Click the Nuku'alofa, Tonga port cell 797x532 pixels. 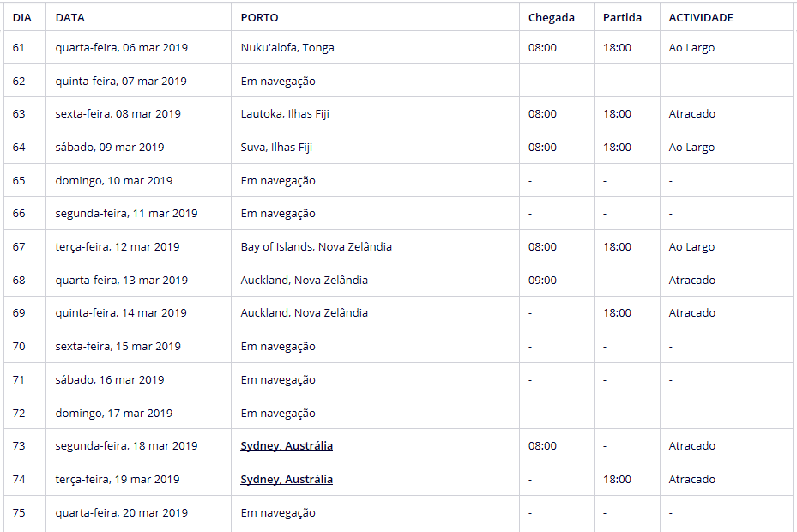pyautogui.click(x=287, y=48)
